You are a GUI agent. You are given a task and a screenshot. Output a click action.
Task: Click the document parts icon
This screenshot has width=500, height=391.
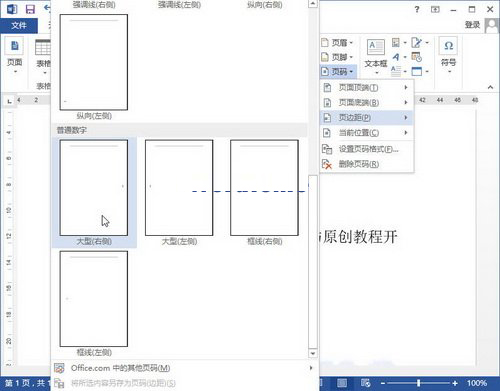point(396,43)
